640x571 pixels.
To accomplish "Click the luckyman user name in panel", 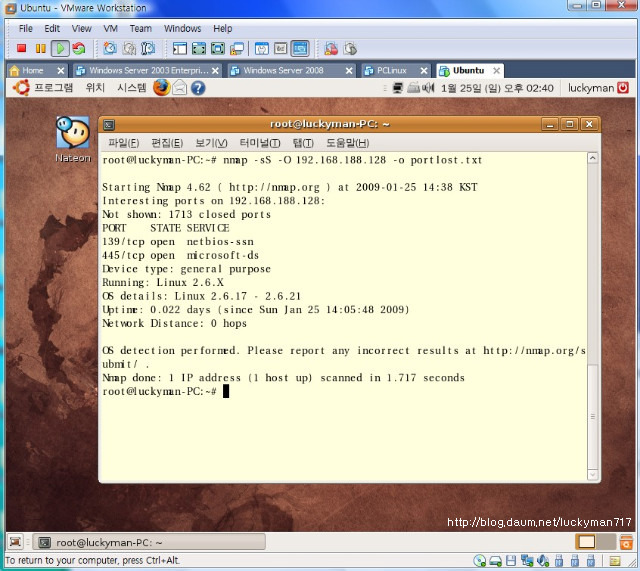I will (x=591, y=88).
